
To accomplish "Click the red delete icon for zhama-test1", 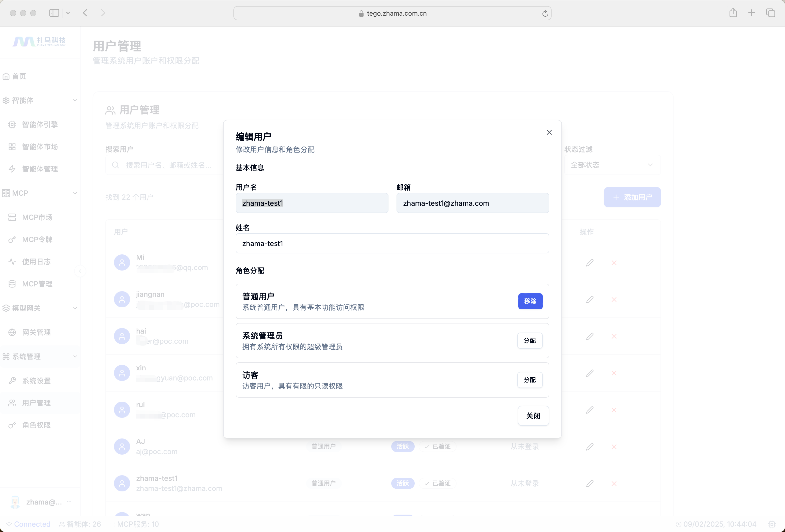I will point(614,483).
